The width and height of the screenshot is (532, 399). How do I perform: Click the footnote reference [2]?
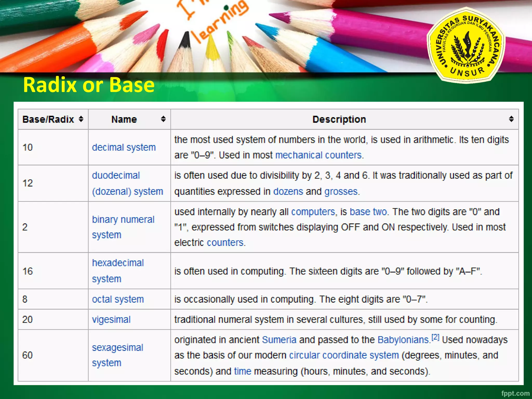435,337
